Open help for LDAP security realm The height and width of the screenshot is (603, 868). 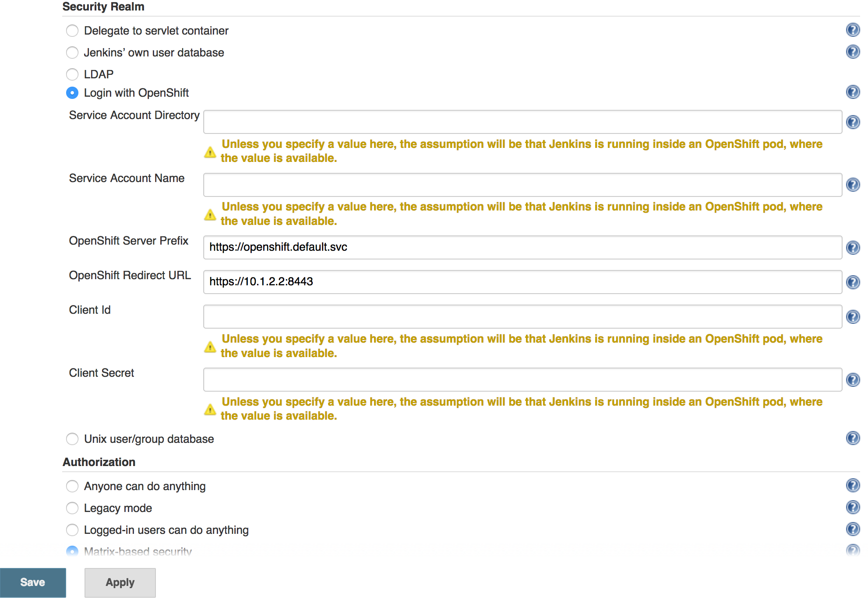coord(853,74)
